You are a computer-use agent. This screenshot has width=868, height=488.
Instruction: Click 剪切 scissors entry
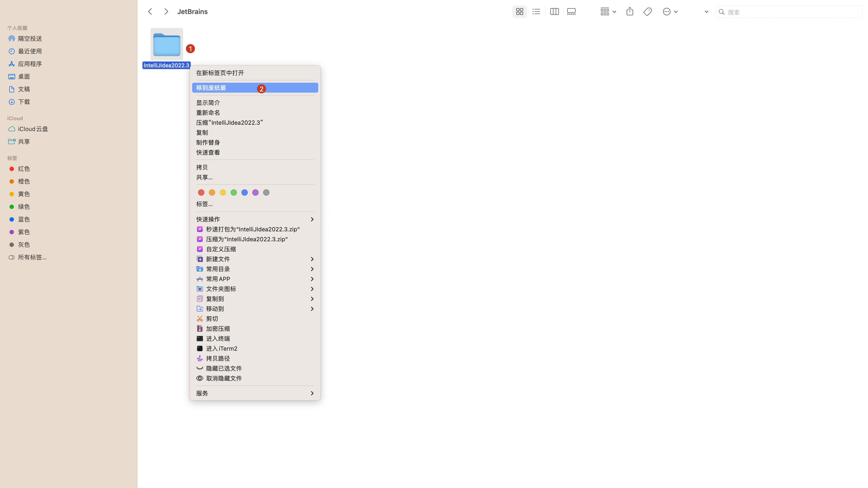tap(255, 319)
